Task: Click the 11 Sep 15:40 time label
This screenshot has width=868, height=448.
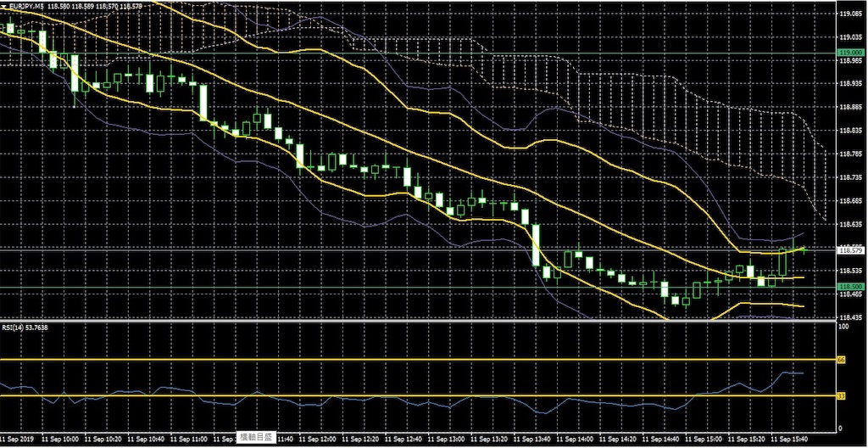Action: pos(789,439)
